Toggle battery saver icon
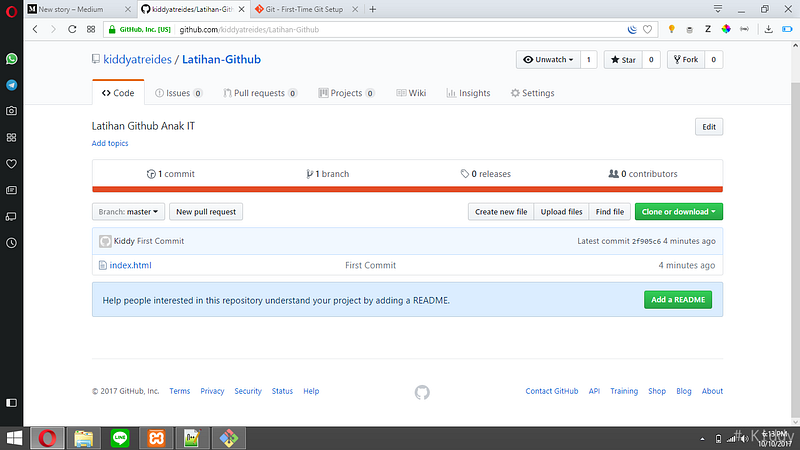 click(x=787, y=30)
